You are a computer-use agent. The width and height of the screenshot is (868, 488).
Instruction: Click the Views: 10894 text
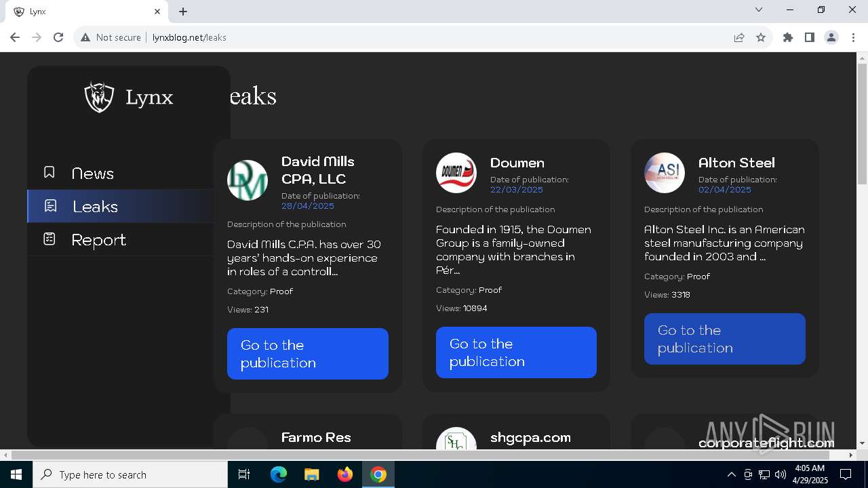(x=462, y=308)
